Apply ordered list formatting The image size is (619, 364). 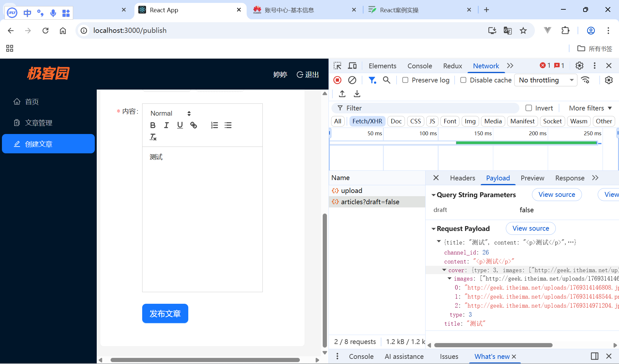214,125
